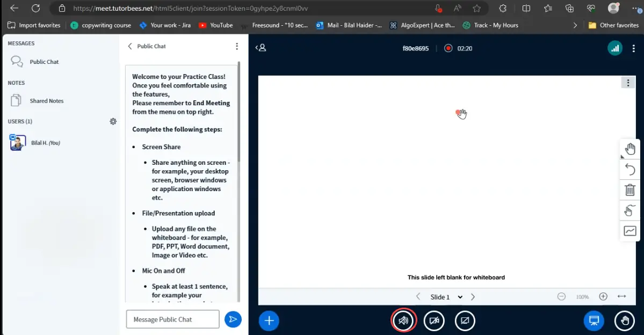Click the Message Public Chat input field

tap(172, 319)
